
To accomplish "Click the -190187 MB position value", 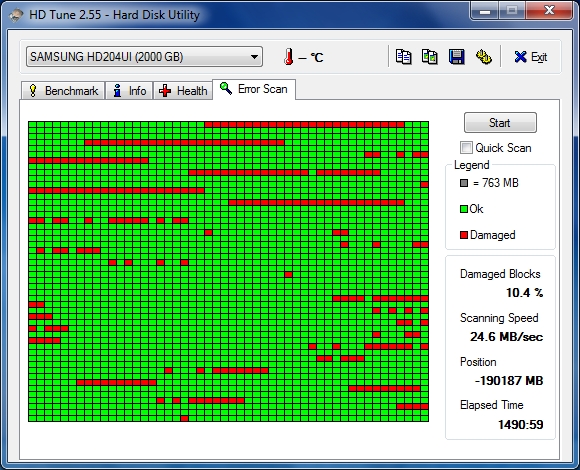I will pos(509,381).
